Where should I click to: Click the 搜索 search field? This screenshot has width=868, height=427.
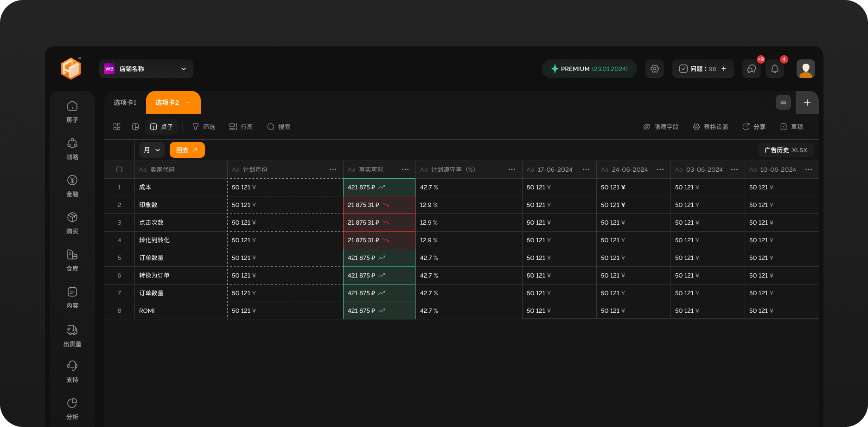279,127
